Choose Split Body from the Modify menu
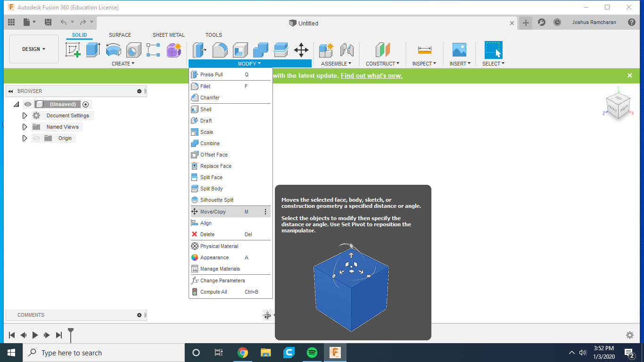644x362 pixels. point(231,189)
